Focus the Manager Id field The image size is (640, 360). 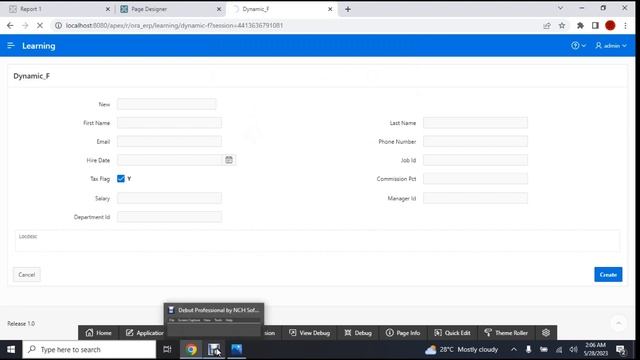tap(475, 198)
